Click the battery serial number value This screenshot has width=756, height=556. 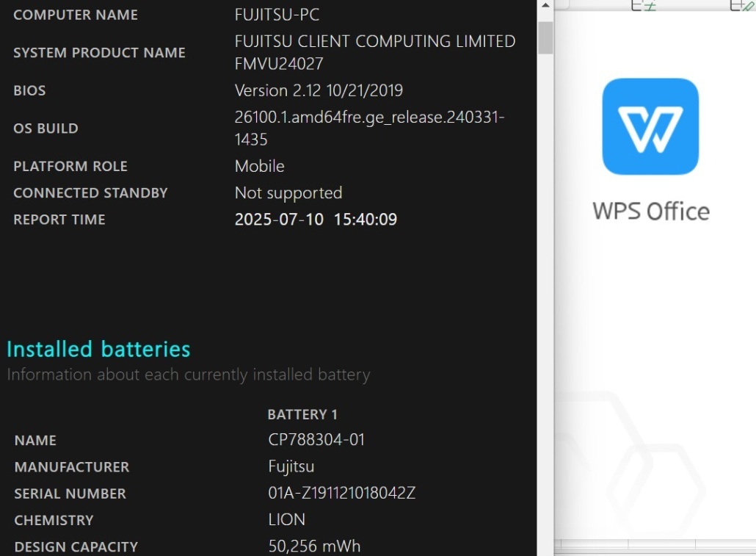pos(342,493)
